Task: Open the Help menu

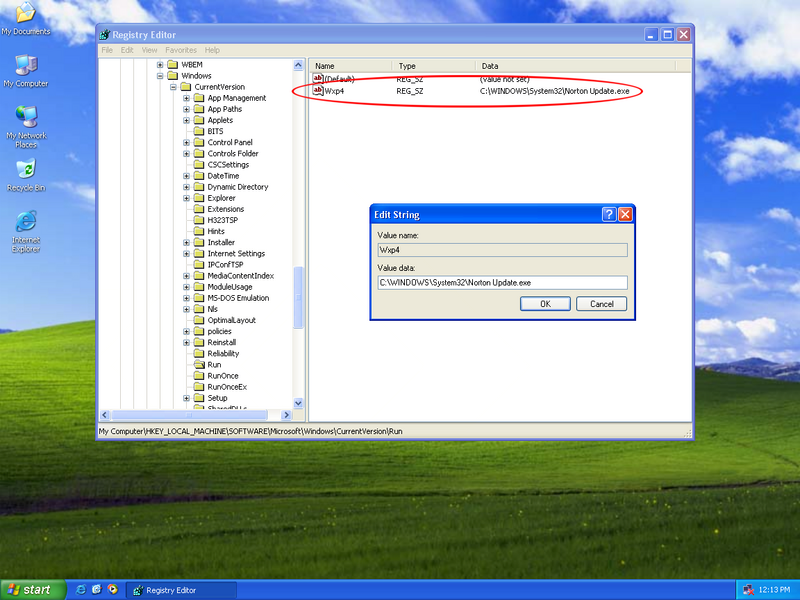Action: coord(212,50)
